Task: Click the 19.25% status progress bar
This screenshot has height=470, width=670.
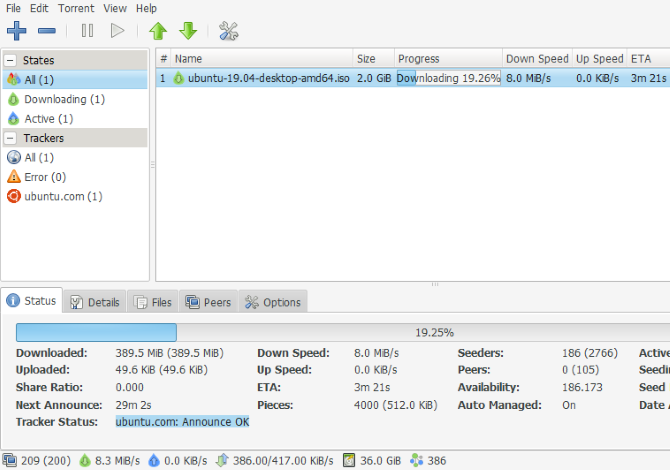Action: pos(343,332)
